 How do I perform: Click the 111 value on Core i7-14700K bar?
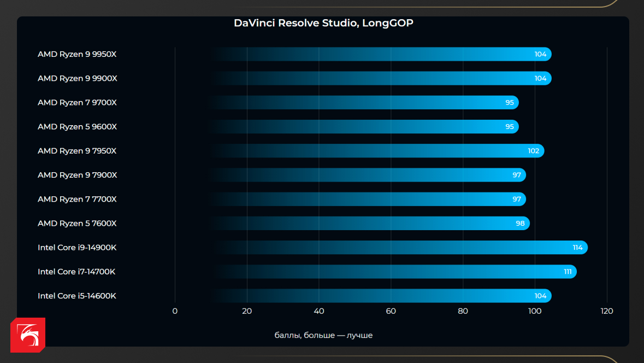(x=568, y=272)
